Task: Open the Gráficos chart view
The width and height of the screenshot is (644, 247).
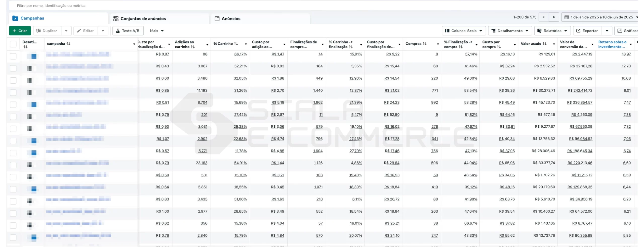Action: click(x=628, y=31)
